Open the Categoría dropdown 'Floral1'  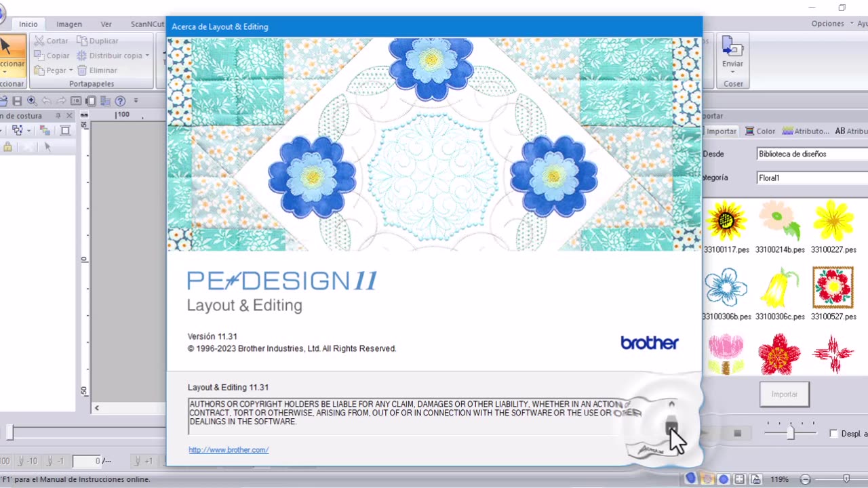click(x=812, y=178)
